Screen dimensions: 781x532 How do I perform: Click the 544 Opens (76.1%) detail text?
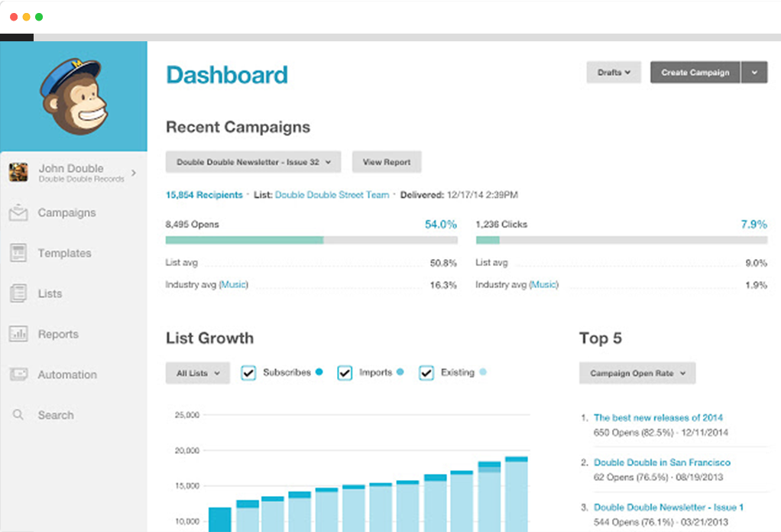pos(660,522)
